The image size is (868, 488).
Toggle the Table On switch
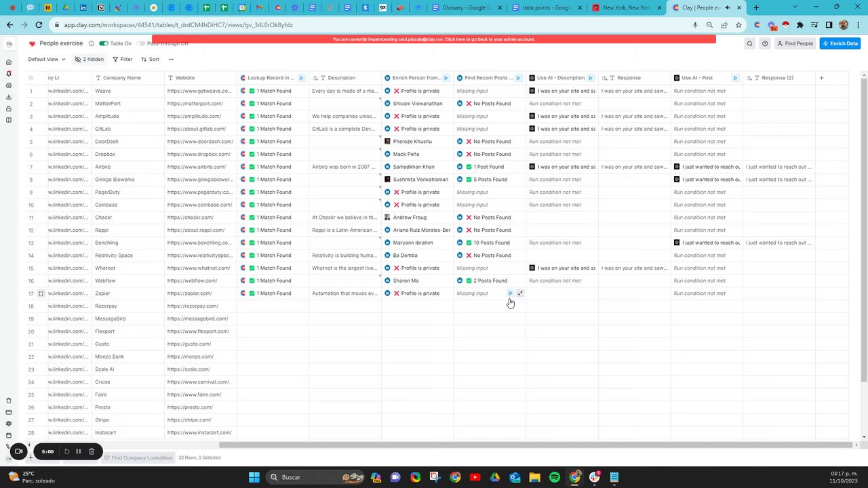(103, 43)
